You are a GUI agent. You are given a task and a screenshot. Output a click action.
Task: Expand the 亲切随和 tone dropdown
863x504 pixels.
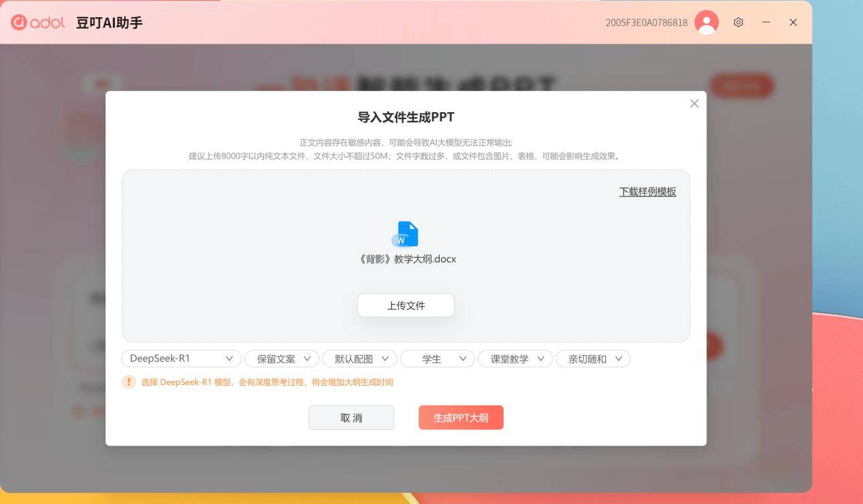coord(593,358)
